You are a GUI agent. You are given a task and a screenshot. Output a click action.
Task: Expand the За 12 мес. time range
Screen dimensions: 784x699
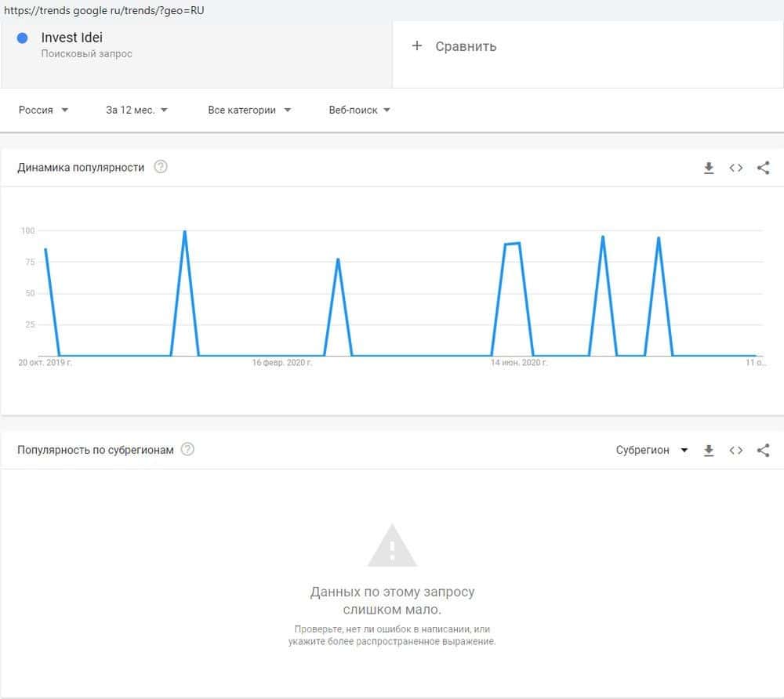(x=137, y=110)
